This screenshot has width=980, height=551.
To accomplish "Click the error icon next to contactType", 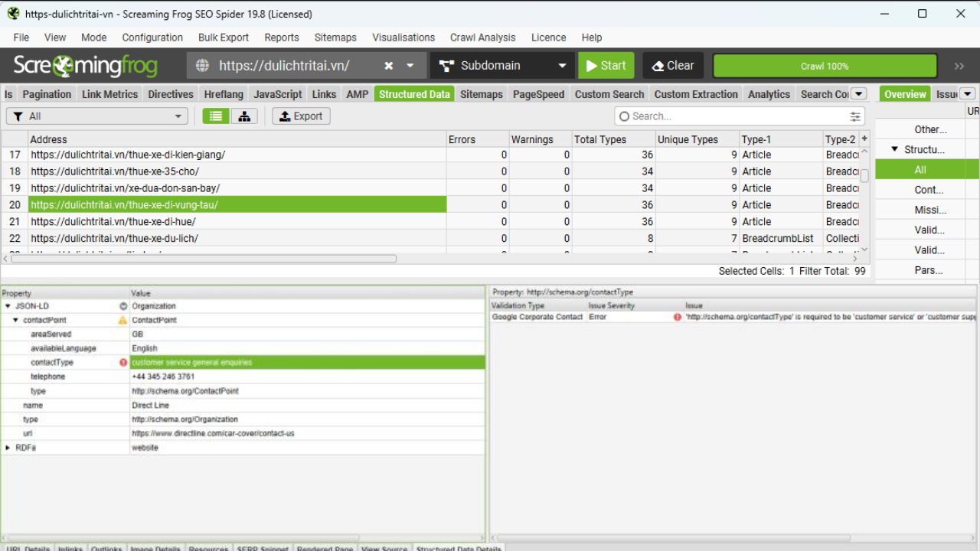I will (x=122, y=363).
